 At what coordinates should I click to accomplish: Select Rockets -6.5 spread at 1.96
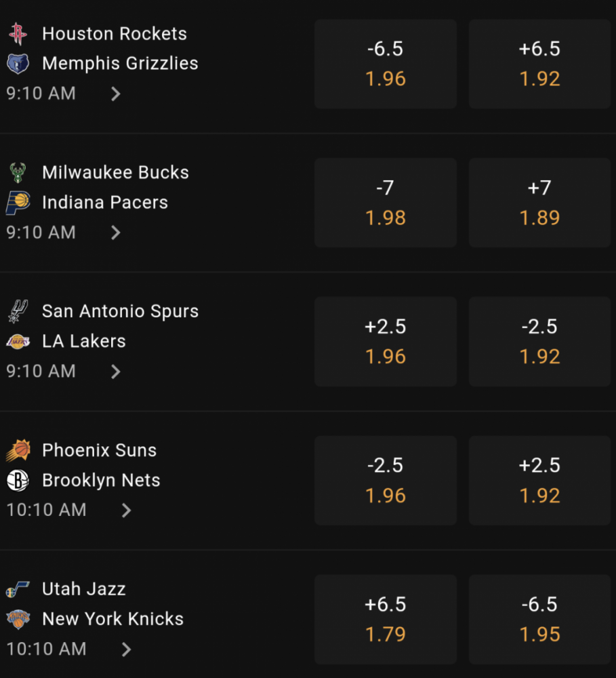tap(386, 64)
